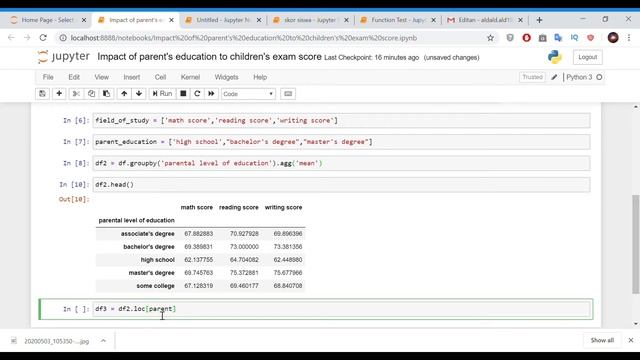The width and height of the screenshot is (640, 360).
Task: Switch to the Gmail Editan tab
Action: pos(485,20)
